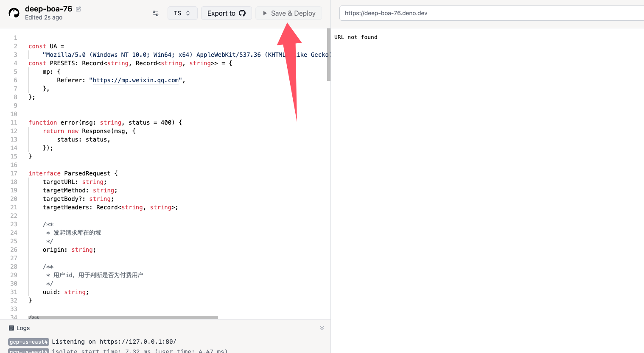Click the GitHub icon in Export to

click(242, 13)
